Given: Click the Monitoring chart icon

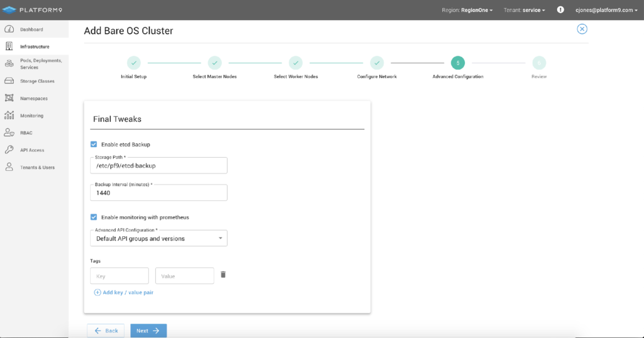Looking at the screenshot, I should click(9, 116).
